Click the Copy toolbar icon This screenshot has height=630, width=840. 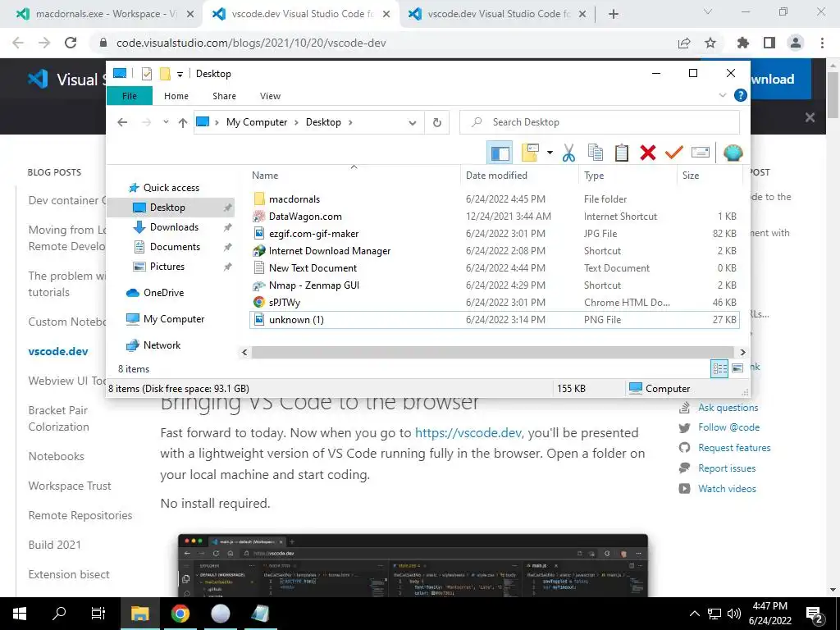596,153
